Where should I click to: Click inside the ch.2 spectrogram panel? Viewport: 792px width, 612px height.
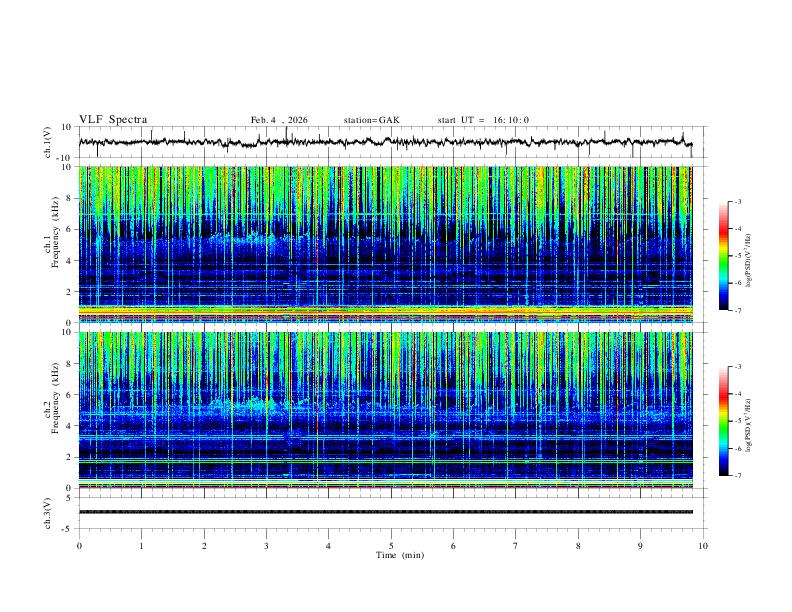(385, 410)
